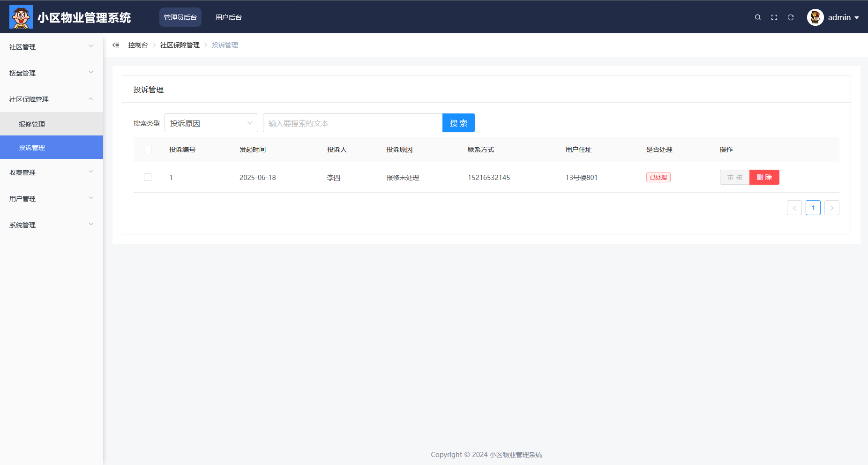
Task: Focus the 输入要搜索的文本 search field
Action: tap(353, 123)
